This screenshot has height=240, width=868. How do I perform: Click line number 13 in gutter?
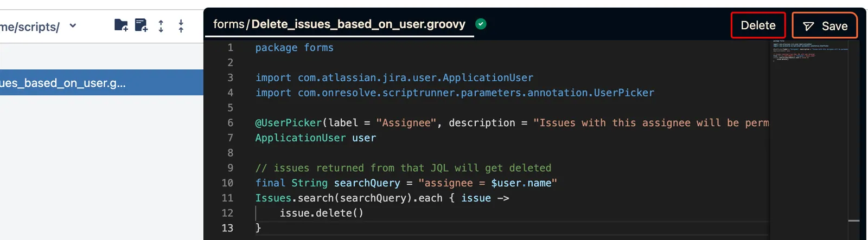227,228
